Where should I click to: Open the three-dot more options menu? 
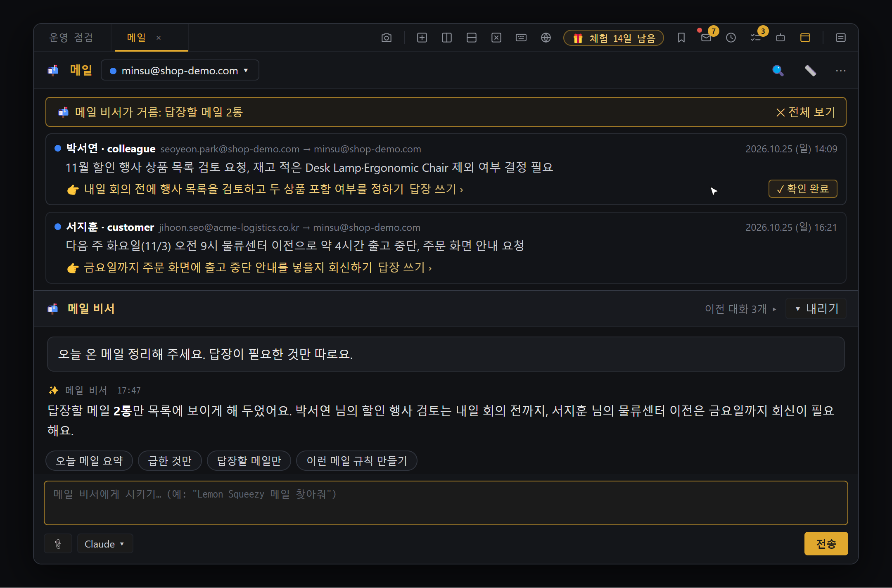pos(841,71)
